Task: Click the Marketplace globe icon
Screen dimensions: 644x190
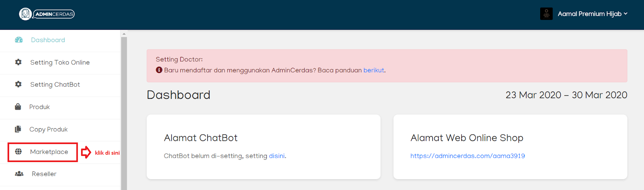Action: pyautogui.click(x=18, y=152)
